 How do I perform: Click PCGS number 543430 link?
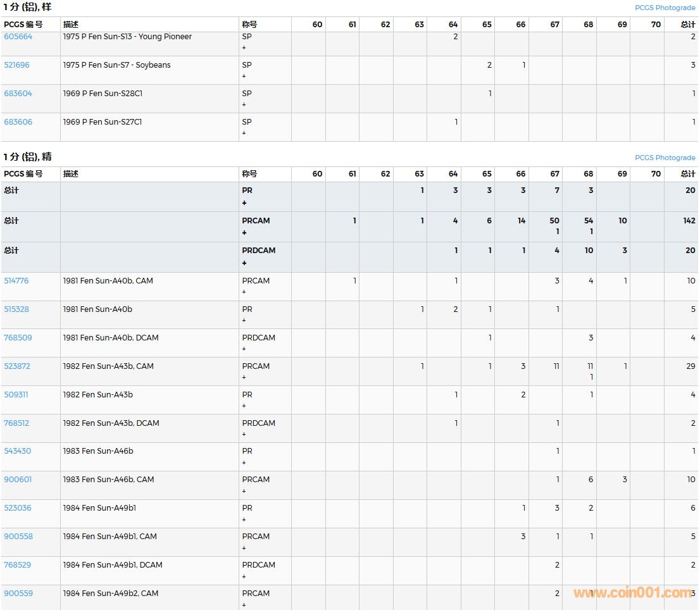coord(17,451)
